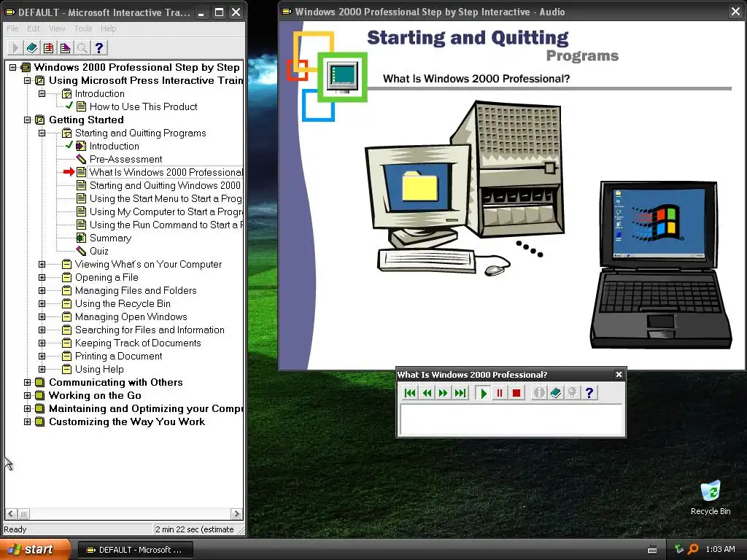Viewport: 747px width, 560px height.
Task: Click the green book icon in DEFAULT toolbar
Action: (31, 47)
